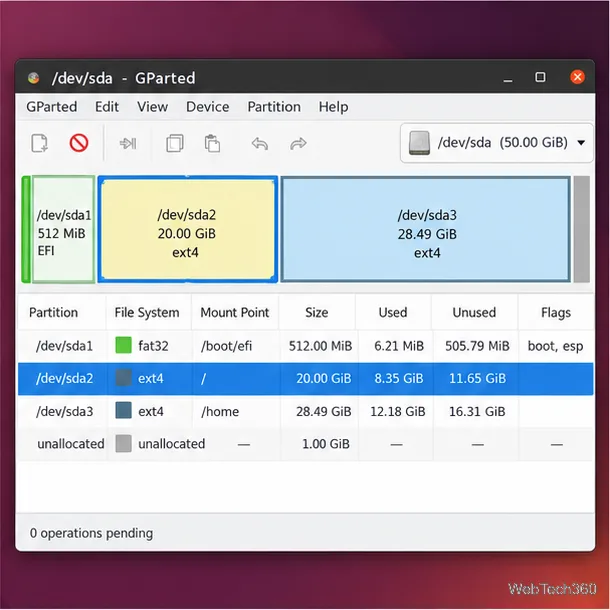This screenshot has width=610, height=610.
Task: Select the gray unallocated block in disk map
Action: (x=582, y=229)
